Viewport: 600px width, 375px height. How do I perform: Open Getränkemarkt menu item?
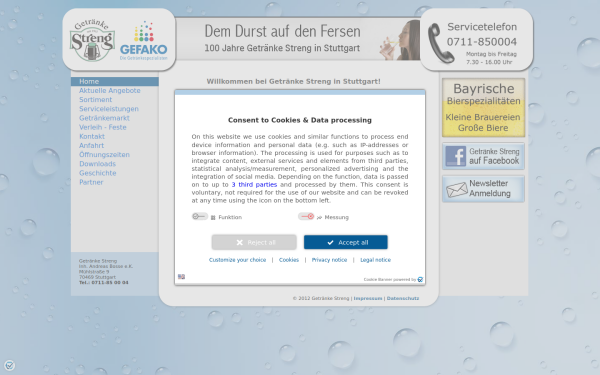(104, 118)
